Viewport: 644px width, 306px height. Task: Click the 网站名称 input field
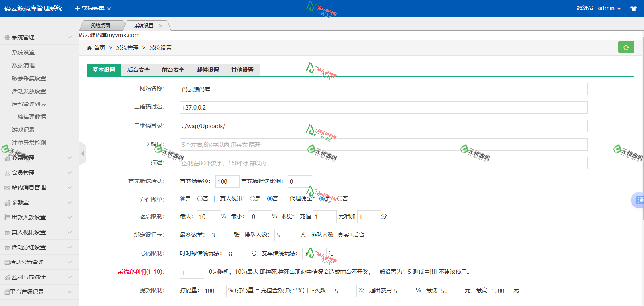[383, 89]
